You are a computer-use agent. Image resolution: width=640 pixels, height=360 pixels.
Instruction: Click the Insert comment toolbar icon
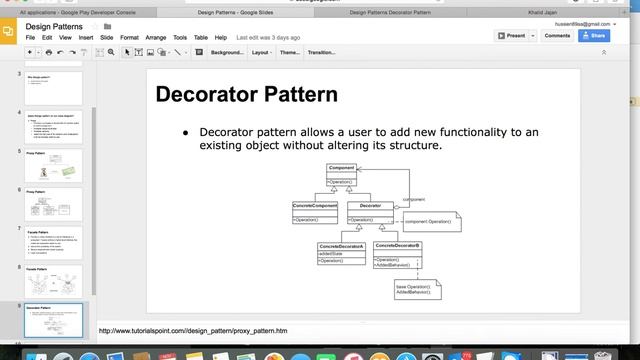[x=199, y=52]
